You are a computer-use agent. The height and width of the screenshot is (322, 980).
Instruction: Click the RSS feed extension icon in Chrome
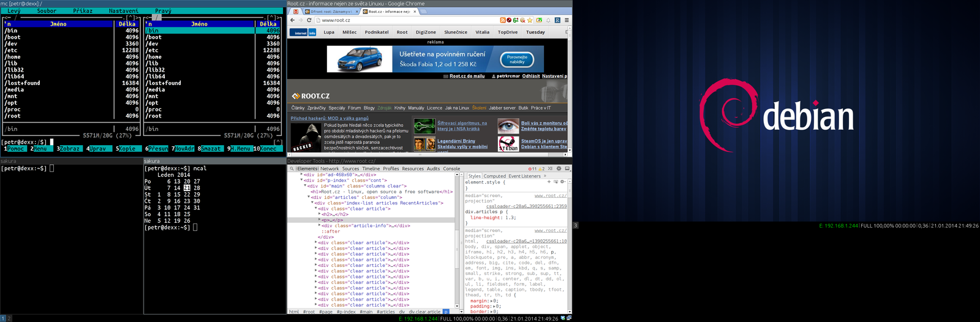pyautogui.click(x=503, y=20)
